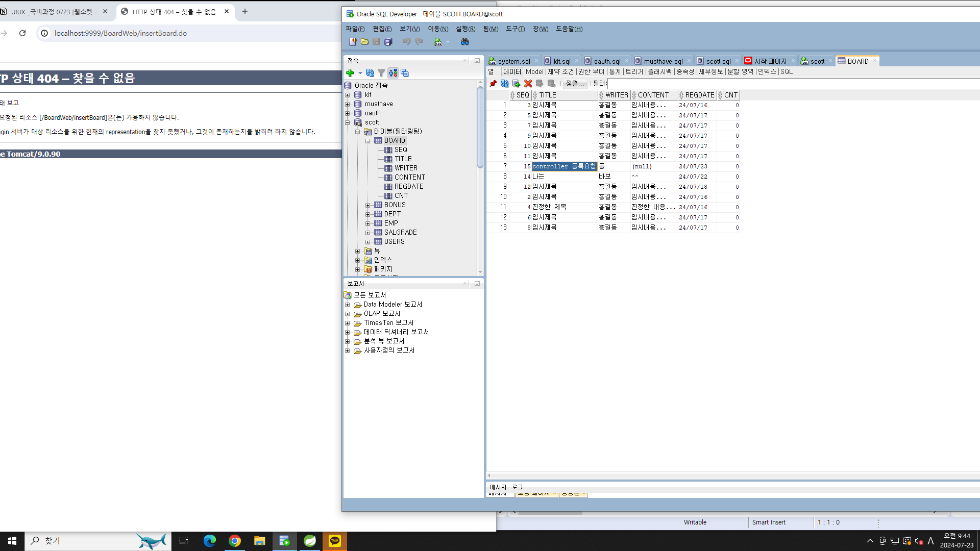Click the Freeze View pin icon

coord(493,84)
